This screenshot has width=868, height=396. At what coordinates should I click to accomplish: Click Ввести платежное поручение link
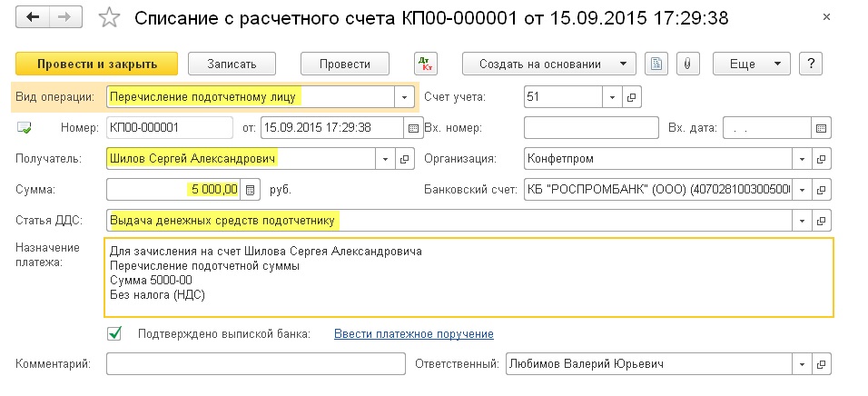click(413, 334)
